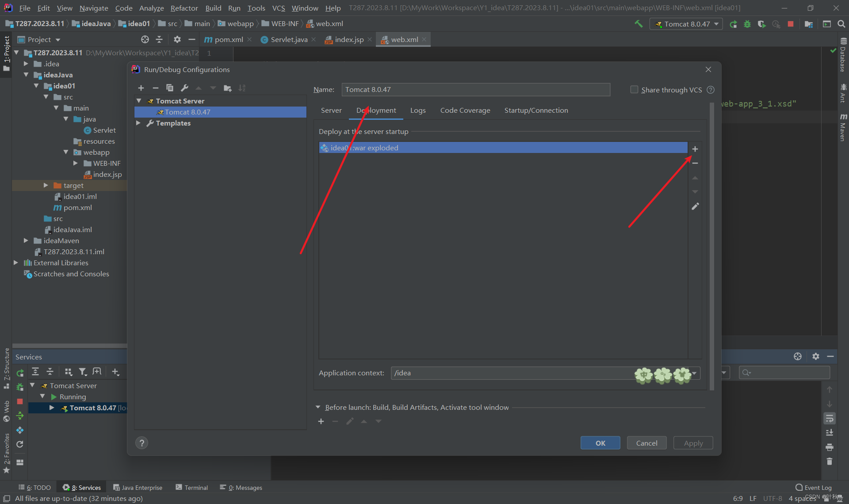
Task: Create new configuration folder icon
Action: click(228, 88)
